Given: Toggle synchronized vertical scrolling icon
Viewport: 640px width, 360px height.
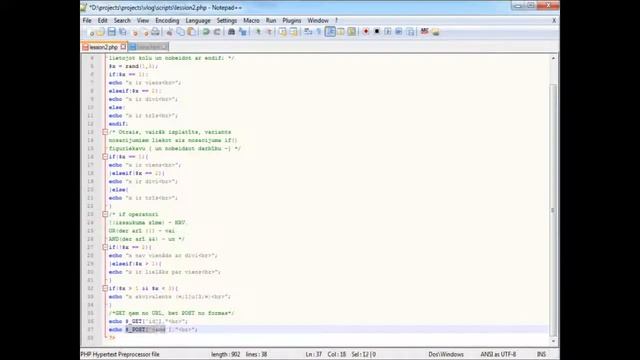Looking at the screenshot, I should point(282,32).
